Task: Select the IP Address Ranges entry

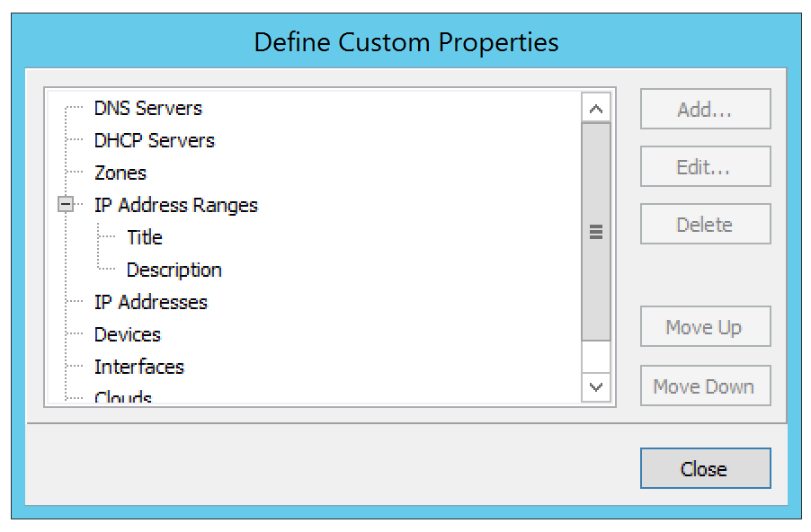Action: coord(175,205)
